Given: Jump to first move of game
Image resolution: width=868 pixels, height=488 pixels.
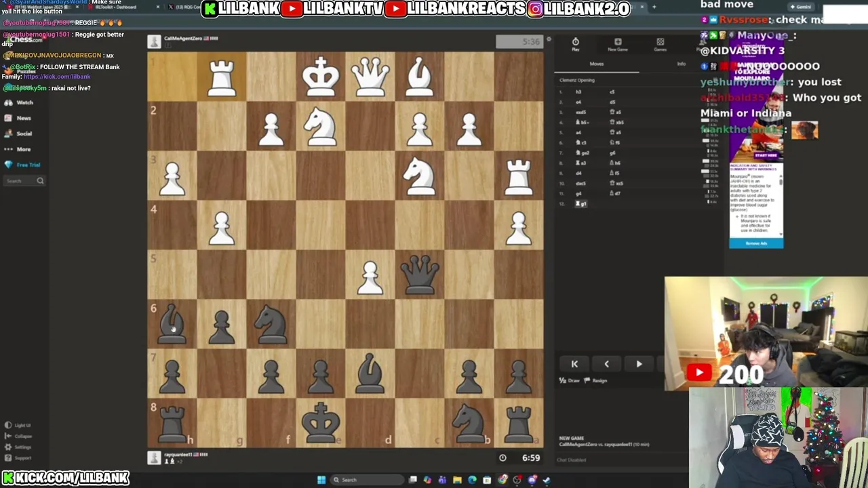Looking at the screenshot, I should pyautogui.click(x=574, y=364).
